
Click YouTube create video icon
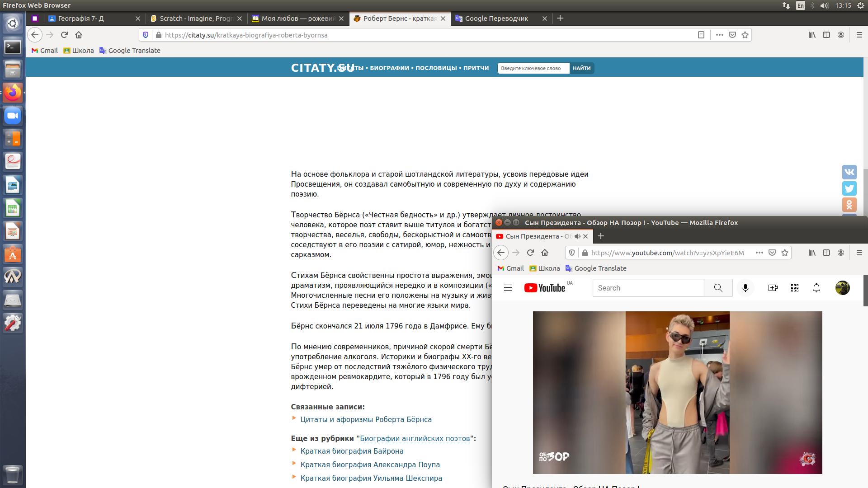tap(773, 288)
